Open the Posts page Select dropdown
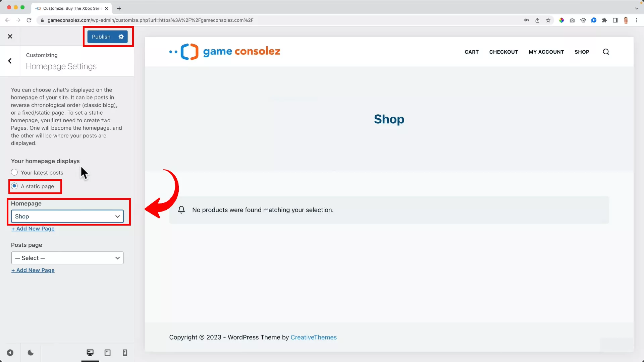 (67, 258)
